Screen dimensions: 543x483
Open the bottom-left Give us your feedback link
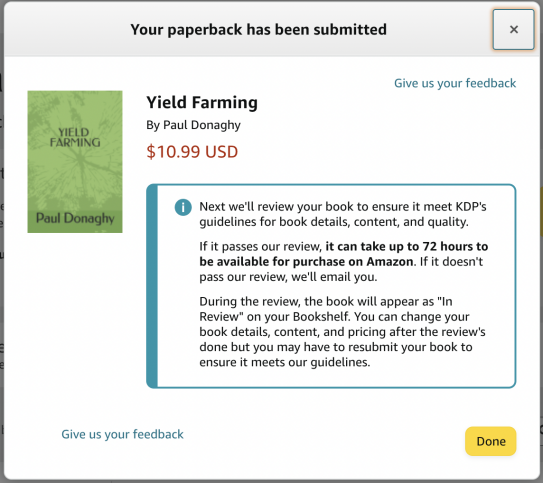coord(122,434)
